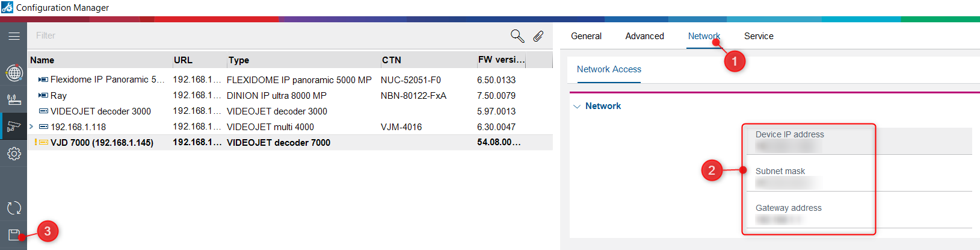This screenshot has height=250, width=980.
Task: Expand the 192.168.1.118 device row
Action: point(31,127)
